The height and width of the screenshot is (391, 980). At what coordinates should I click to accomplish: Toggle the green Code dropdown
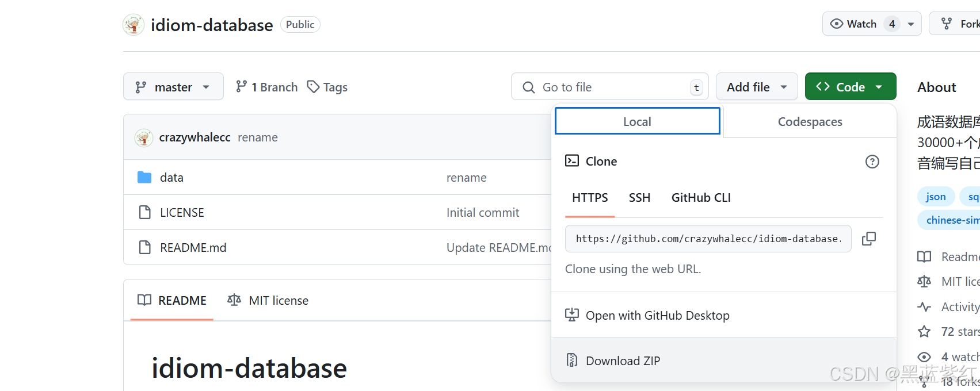pyautogui.click(x=851, y=86)
